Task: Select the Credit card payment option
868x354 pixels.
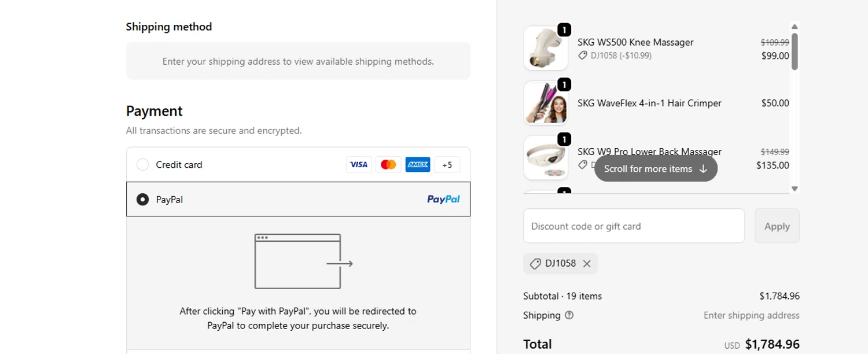Action: pos(142,165)
